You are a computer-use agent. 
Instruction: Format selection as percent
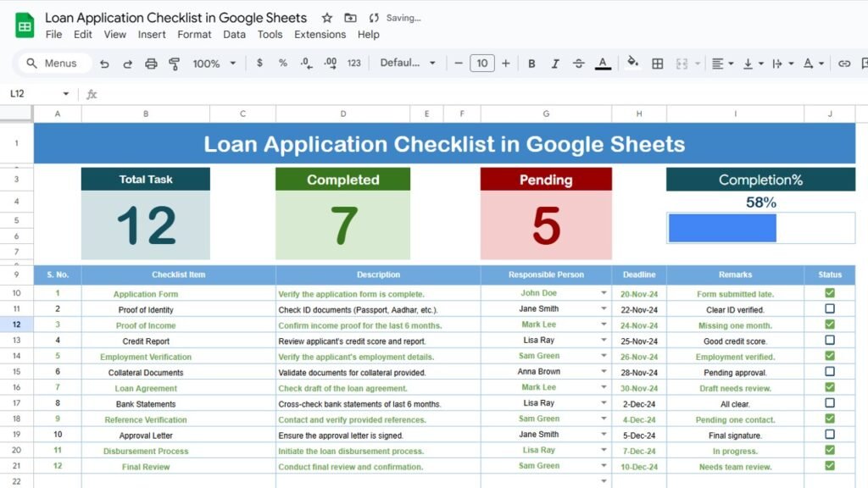point(282,63)
